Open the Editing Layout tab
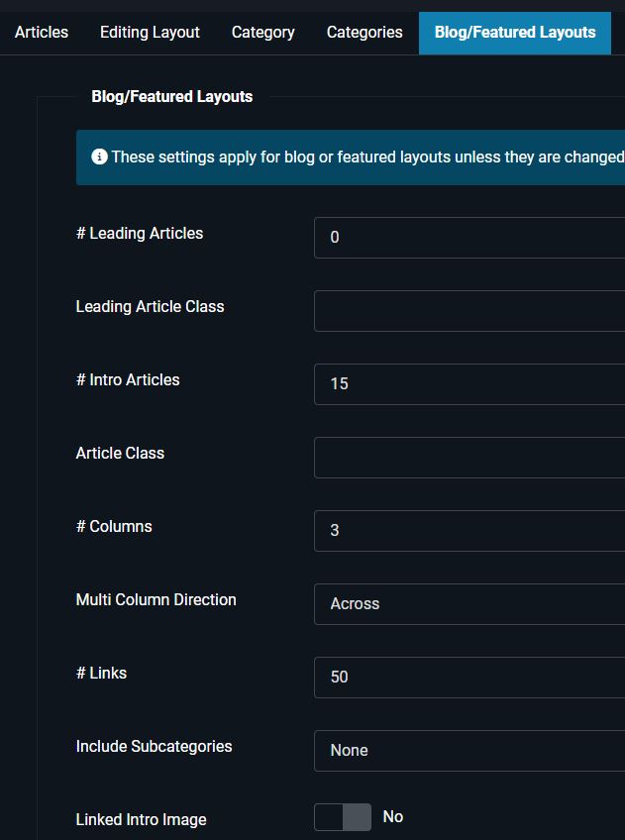This screenshot has width=625, height=840. coord(150,32)
